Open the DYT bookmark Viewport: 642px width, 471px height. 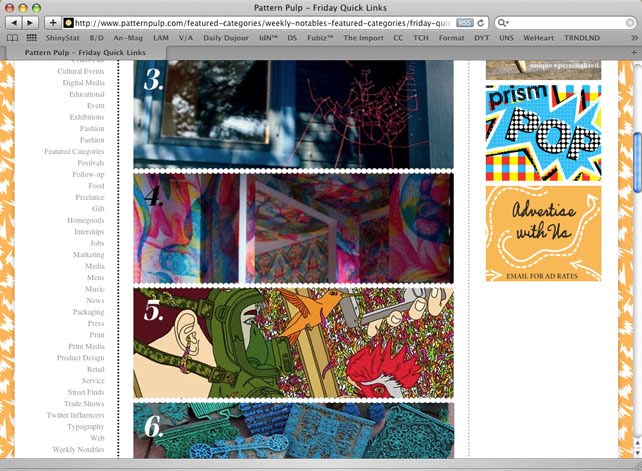point(482,38)
